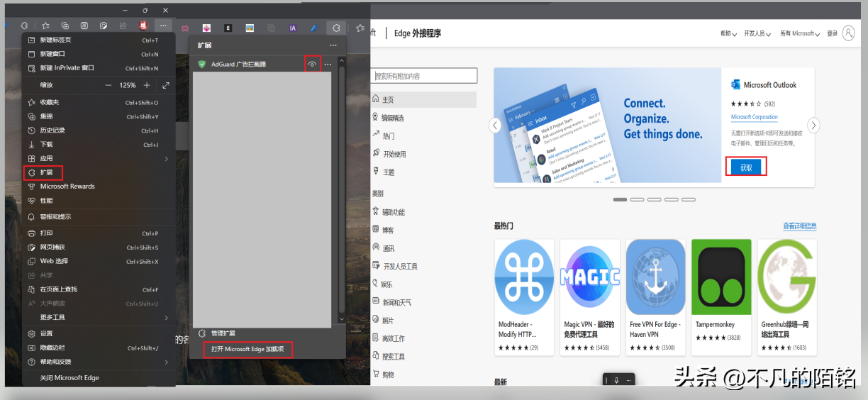Click zoom out minus button
868x400 pixels.
pyautogui.click(x=108, y=85)
